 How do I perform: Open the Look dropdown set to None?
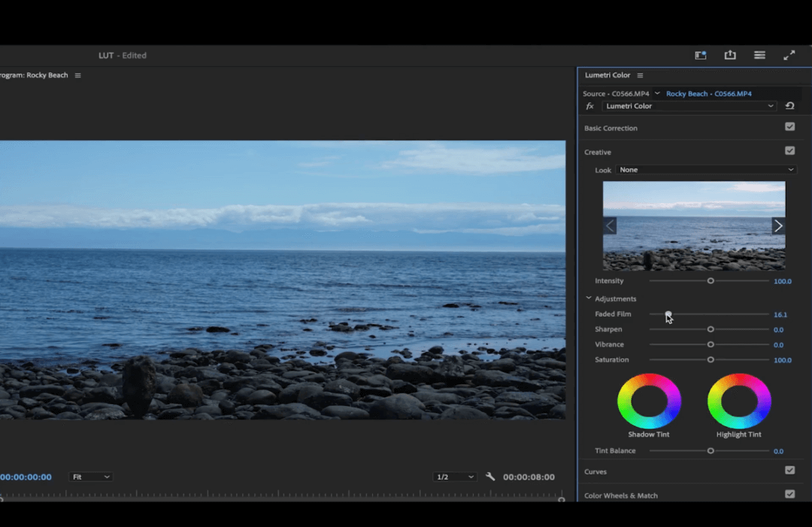click(704, 169)
